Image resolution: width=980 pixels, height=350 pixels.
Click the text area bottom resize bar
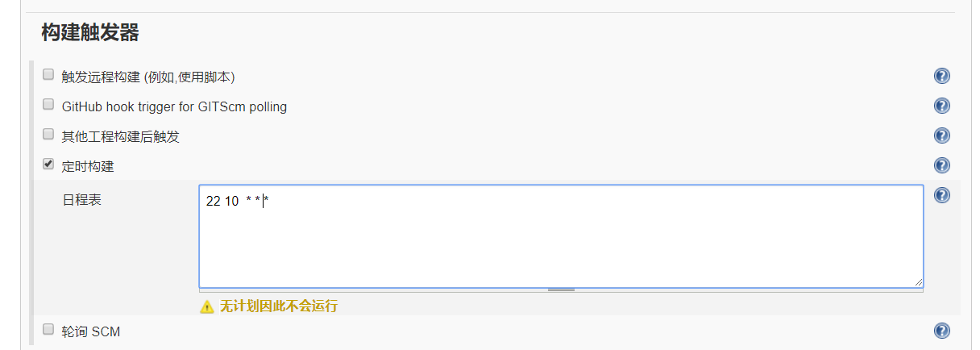(x=561, y=289)
